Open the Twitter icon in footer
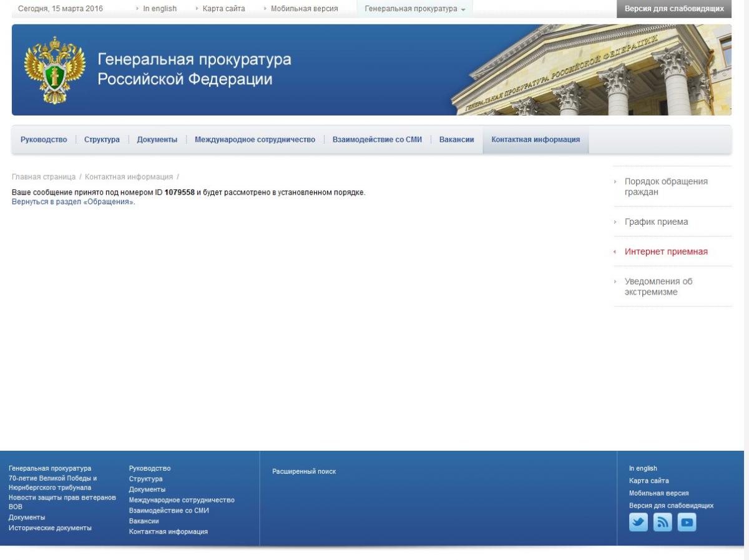The height and width of the screenshot is (560, 749). click(639, 522)
